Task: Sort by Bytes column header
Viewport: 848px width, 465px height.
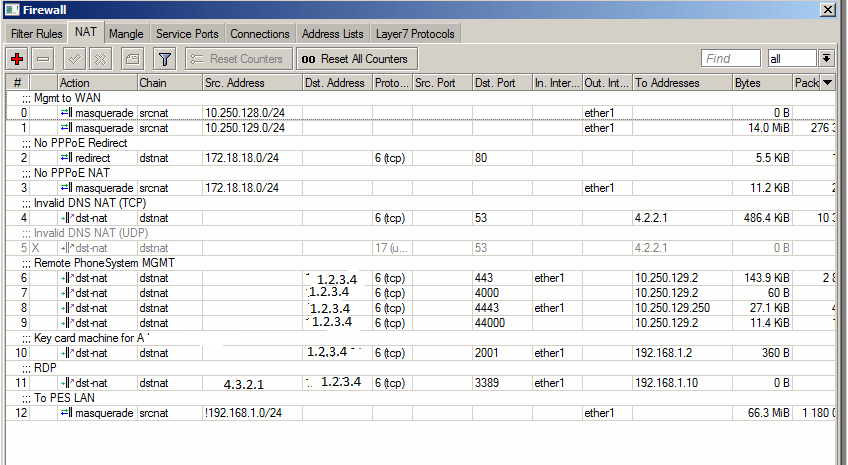Action: point(762,83)
